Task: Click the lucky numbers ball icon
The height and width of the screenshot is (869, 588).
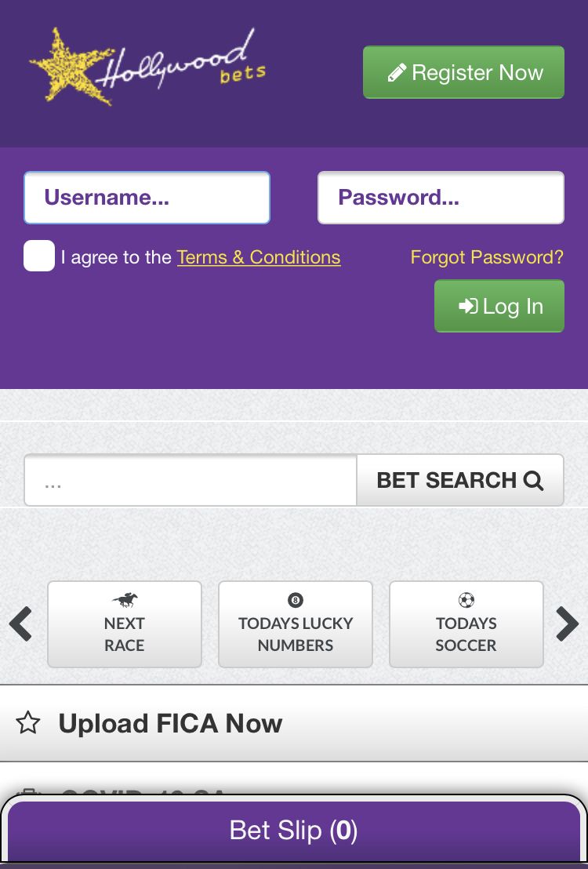Action: pyautogui.click(x=296, y=601)
